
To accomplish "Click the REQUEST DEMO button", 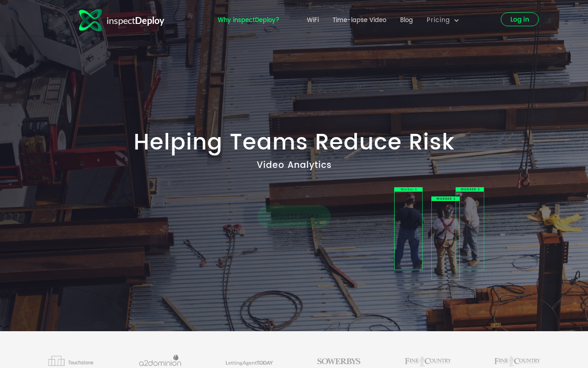I will tap(294, 217).
